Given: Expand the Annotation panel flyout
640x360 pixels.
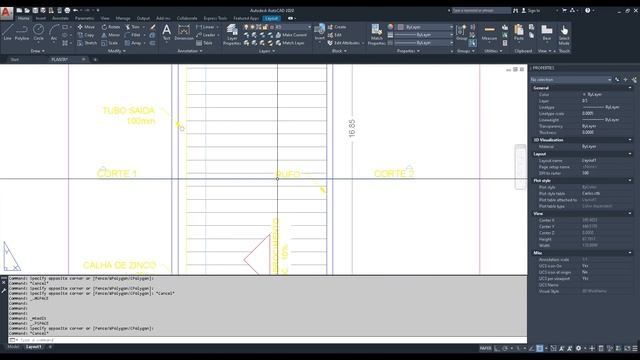Looking at the screenshot, I should pyautogui.click(x=190, y=51).
